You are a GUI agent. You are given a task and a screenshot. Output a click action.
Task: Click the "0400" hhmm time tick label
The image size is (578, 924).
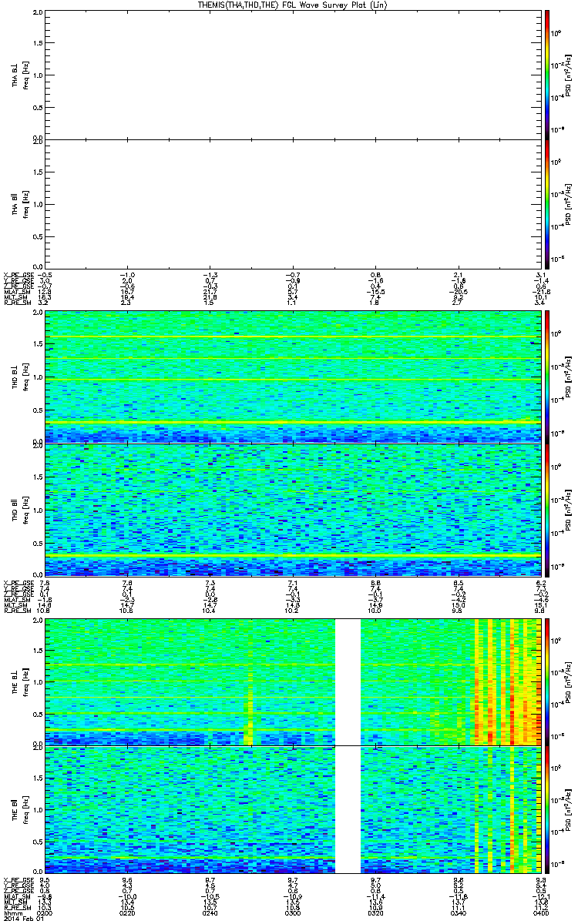(x=540, y=913)
